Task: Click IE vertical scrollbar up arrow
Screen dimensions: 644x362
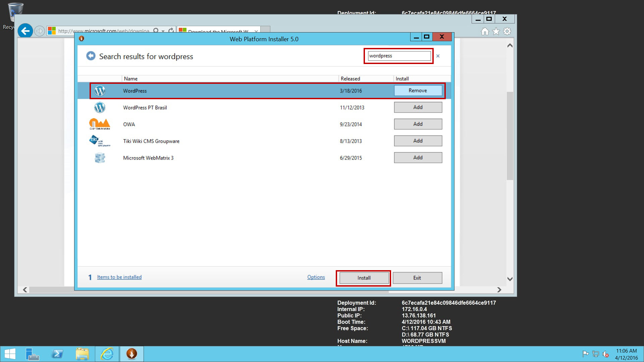Action: point(510,46)
